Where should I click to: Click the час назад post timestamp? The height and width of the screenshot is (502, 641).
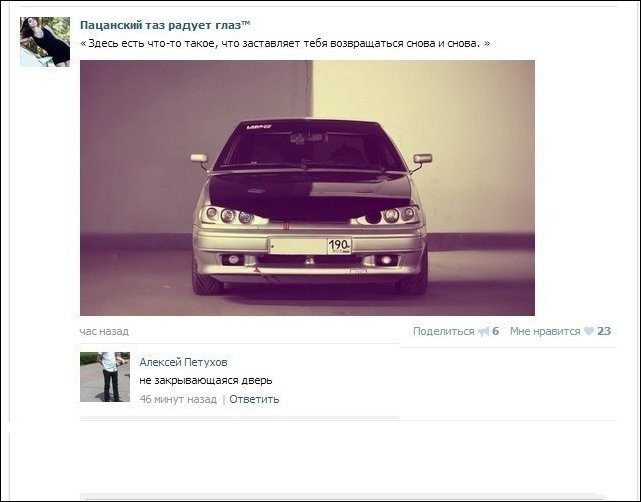(x=104, y=331)
